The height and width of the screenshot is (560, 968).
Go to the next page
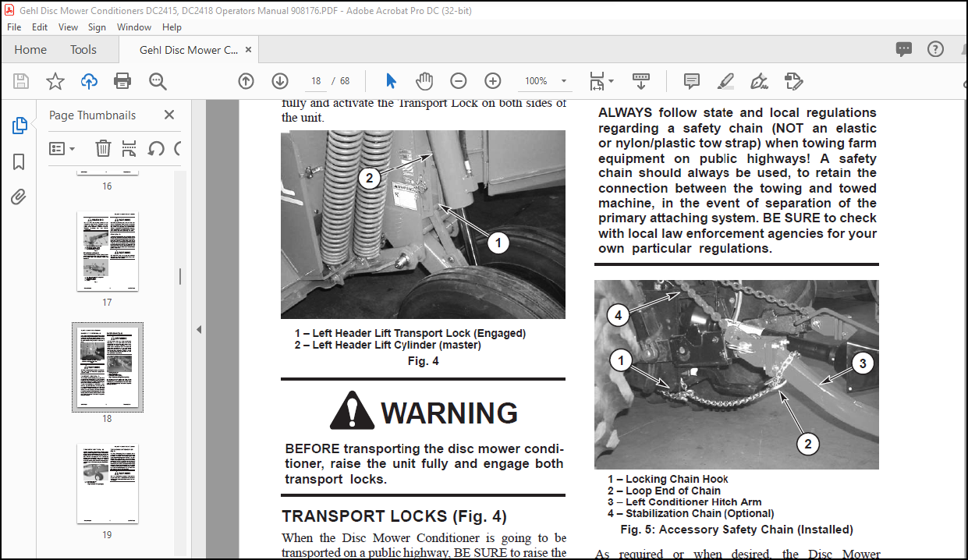(x=280, y=81)
